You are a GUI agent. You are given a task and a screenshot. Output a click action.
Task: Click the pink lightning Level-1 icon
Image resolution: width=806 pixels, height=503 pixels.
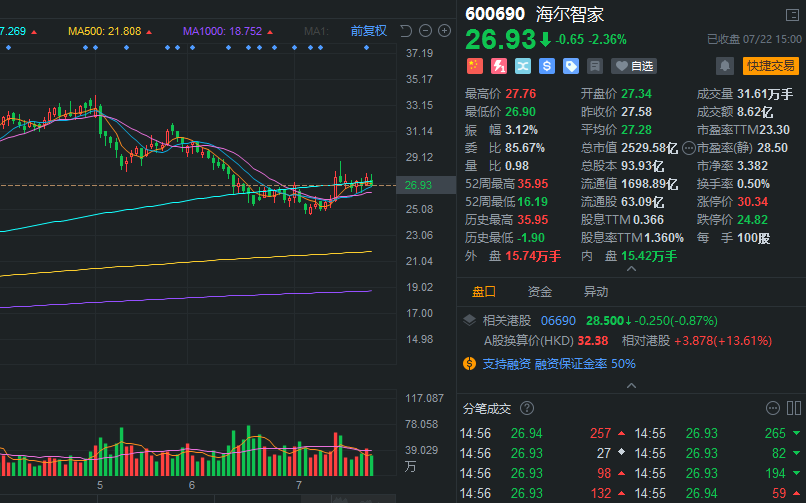[499, 66]
